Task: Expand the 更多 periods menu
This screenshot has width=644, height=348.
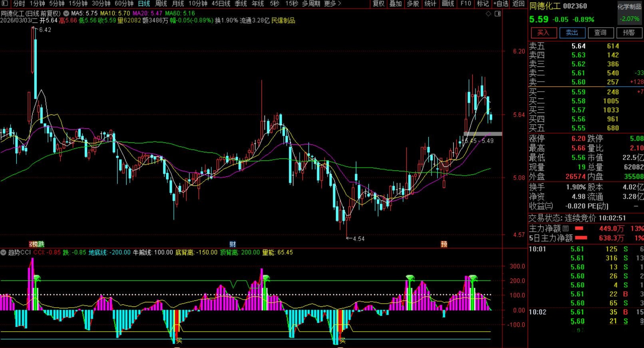Action: 332,4
